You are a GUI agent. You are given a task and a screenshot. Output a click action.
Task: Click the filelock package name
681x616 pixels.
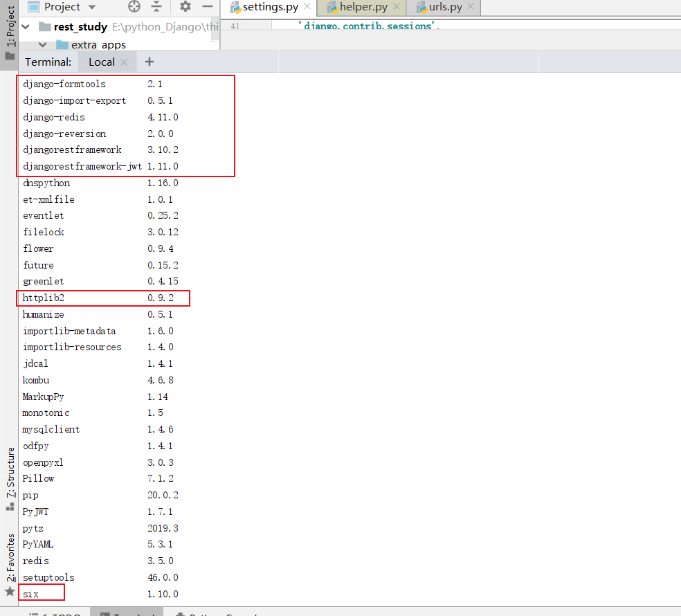44,232
